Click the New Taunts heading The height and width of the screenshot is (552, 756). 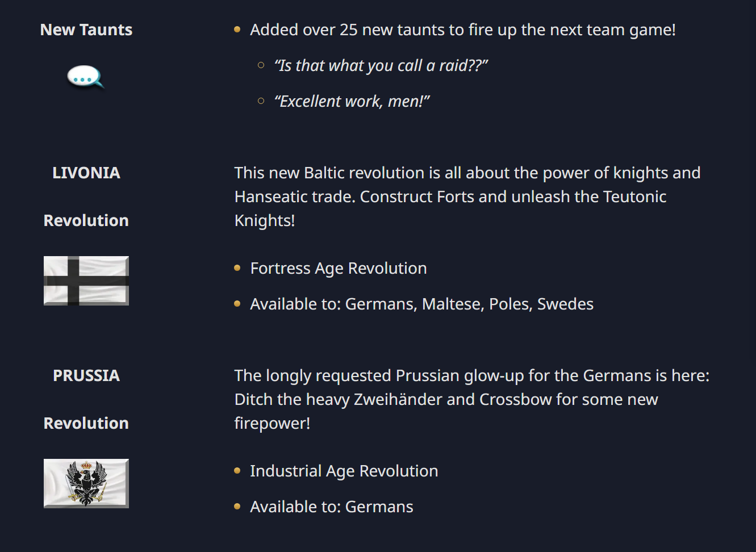(x=86, y=30)
